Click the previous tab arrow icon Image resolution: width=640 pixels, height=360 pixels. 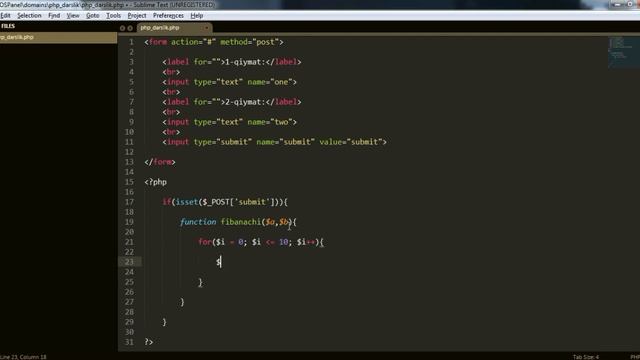[122, 28]
